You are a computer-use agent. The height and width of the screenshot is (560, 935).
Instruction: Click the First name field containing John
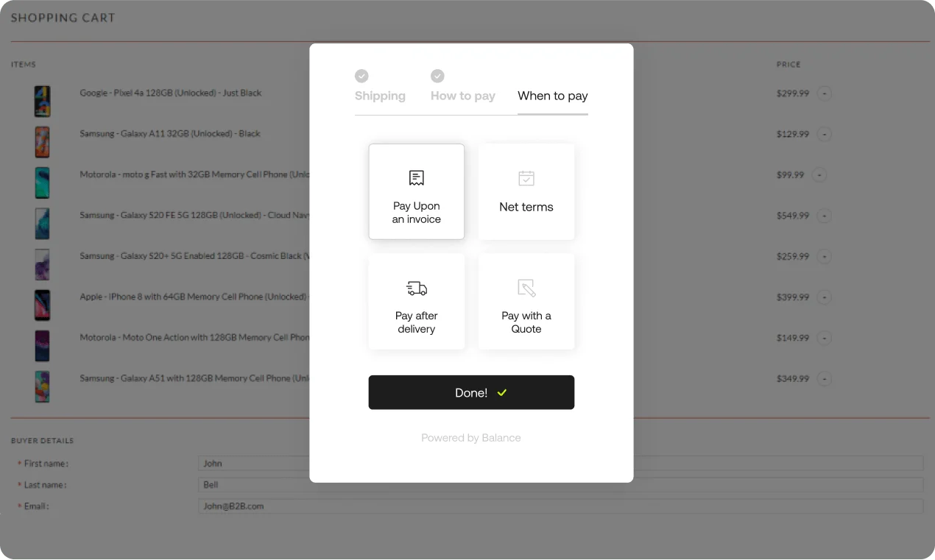(x=560, y=464)
